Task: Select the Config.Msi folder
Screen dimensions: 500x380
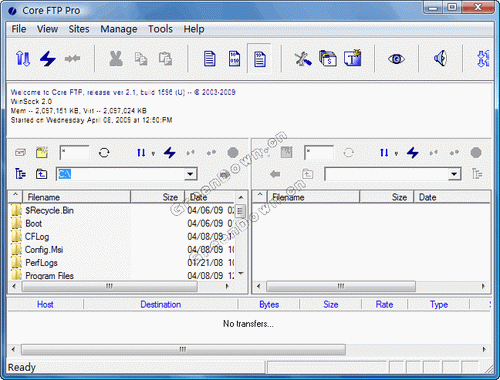Action: (x=44, y=249)
